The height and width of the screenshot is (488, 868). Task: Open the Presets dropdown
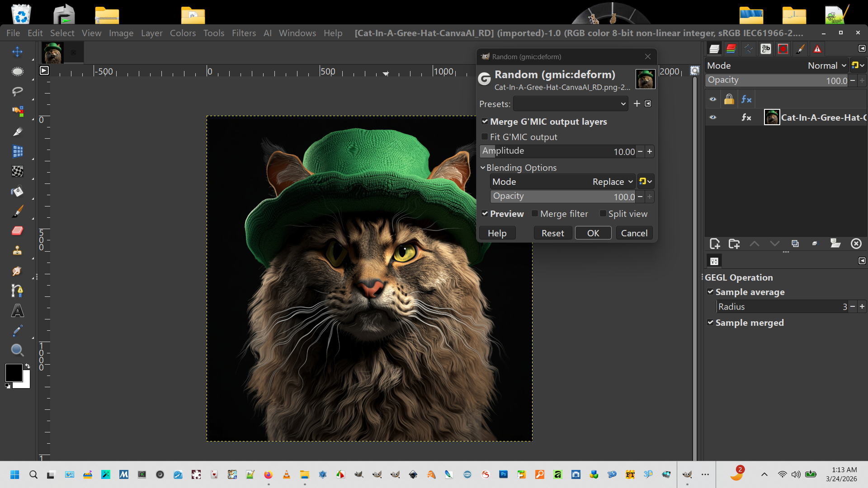571,103
